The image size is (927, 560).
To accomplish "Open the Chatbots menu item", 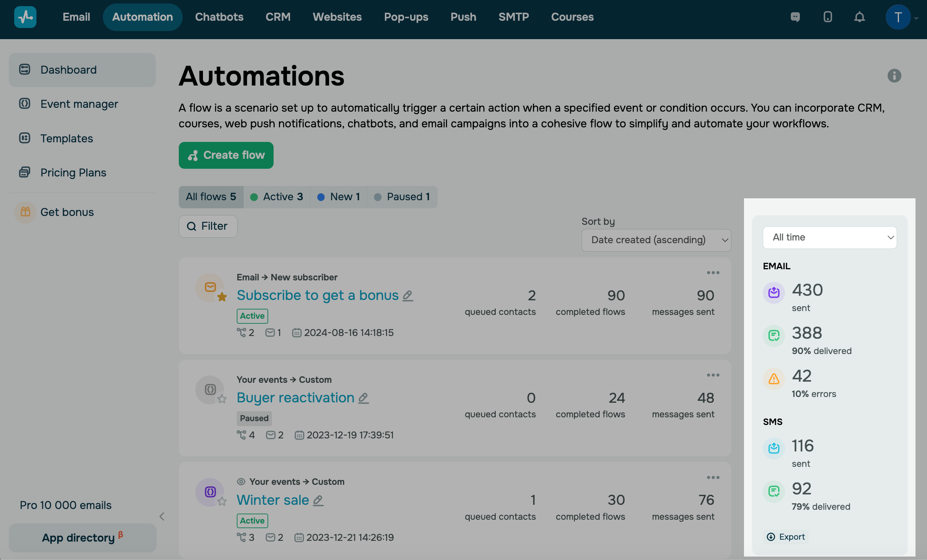I will point(219,17).
